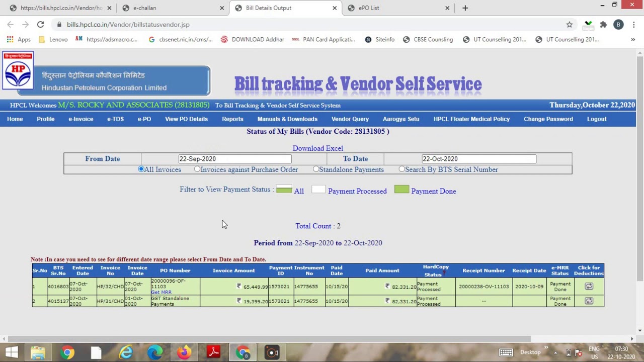The width and height of the screenshot is (644, 362).
Task: Select Search By BTS Serial Number
Action: point(402,169)
